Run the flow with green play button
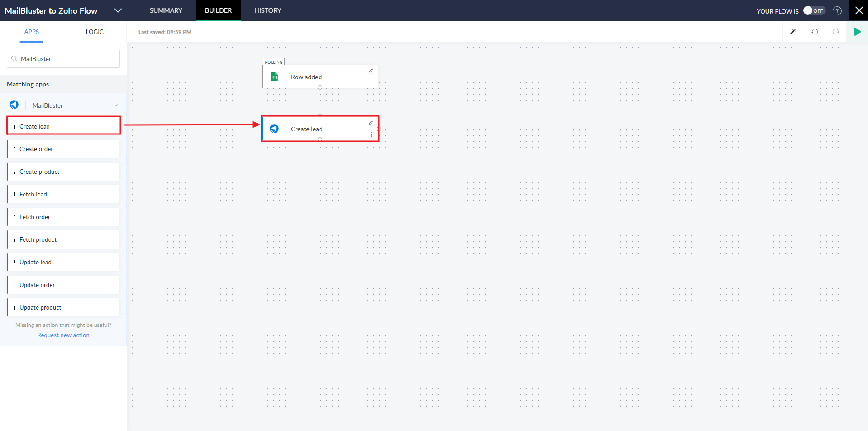 (857, 32)
